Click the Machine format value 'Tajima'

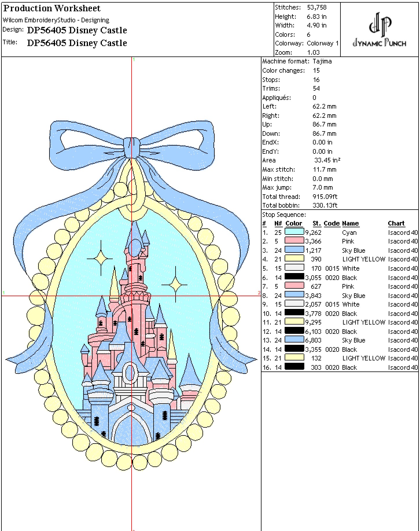click(x=322, y=61)
